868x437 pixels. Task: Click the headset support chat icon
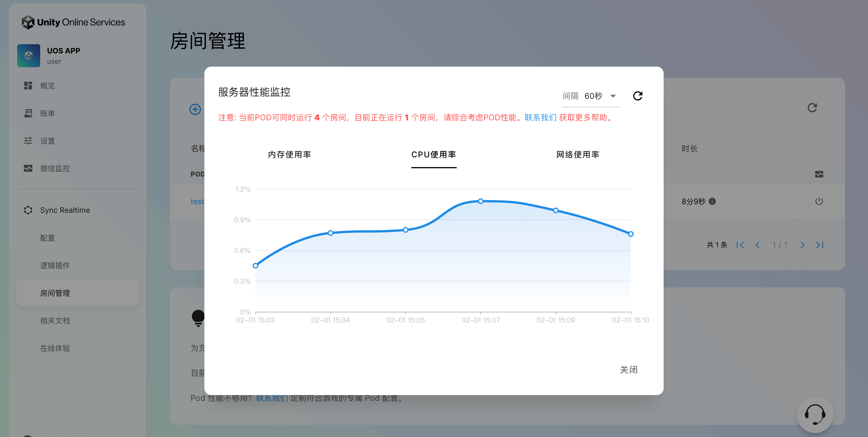point(815,414)
